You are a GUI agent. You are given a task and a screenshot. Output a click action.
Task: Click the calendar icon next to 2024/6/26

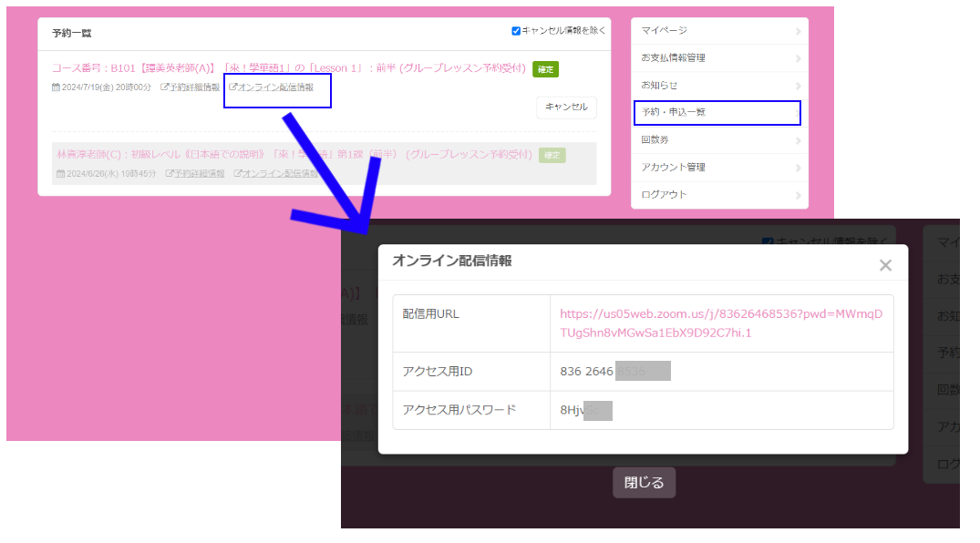tap(60, 173)
